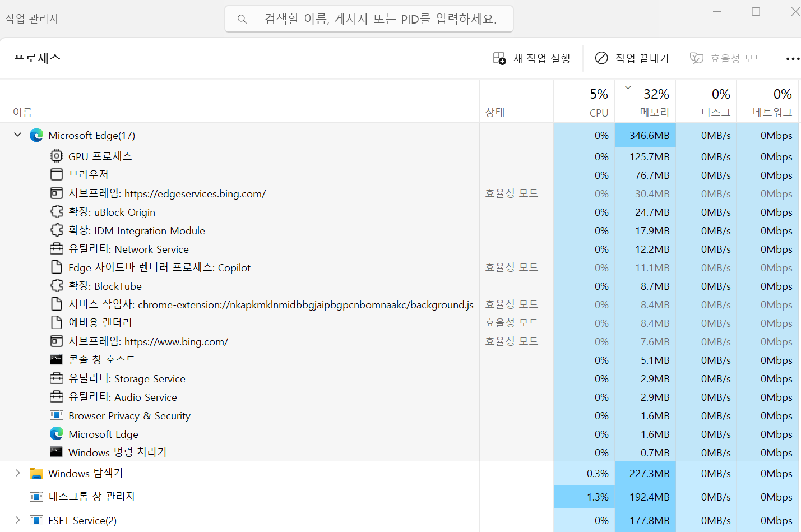Click the chrome-extension service worker page icon
Viewport: 801px width, 532px height.
coord(57,304)
